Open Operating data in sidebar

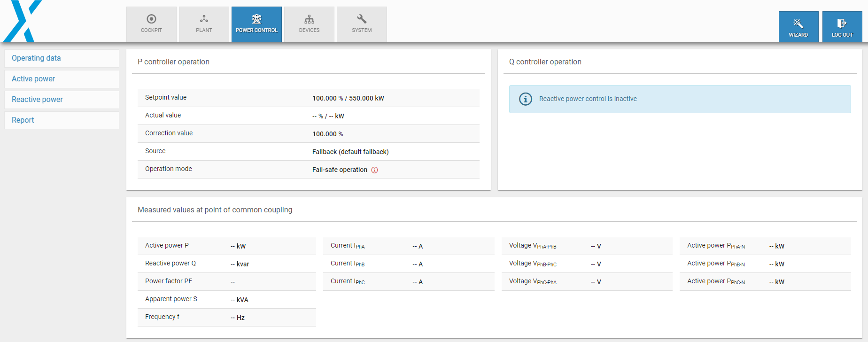coord(62,58)
